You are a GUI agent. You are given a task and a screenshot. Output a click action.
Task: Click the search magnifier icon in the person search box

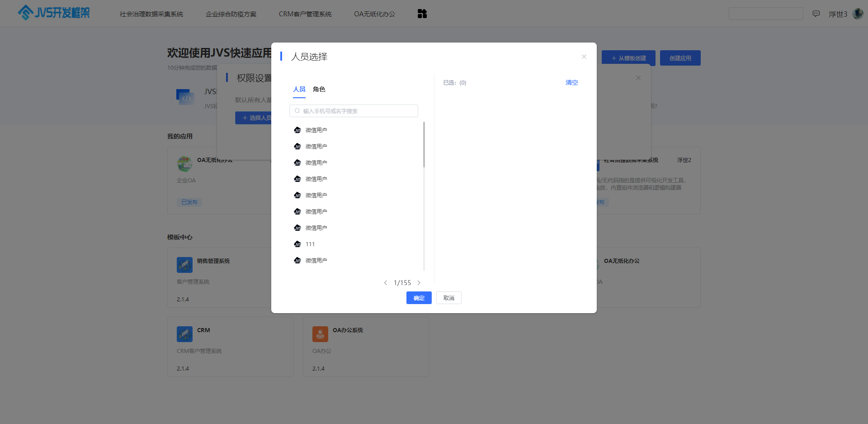(x=297, y=111)
